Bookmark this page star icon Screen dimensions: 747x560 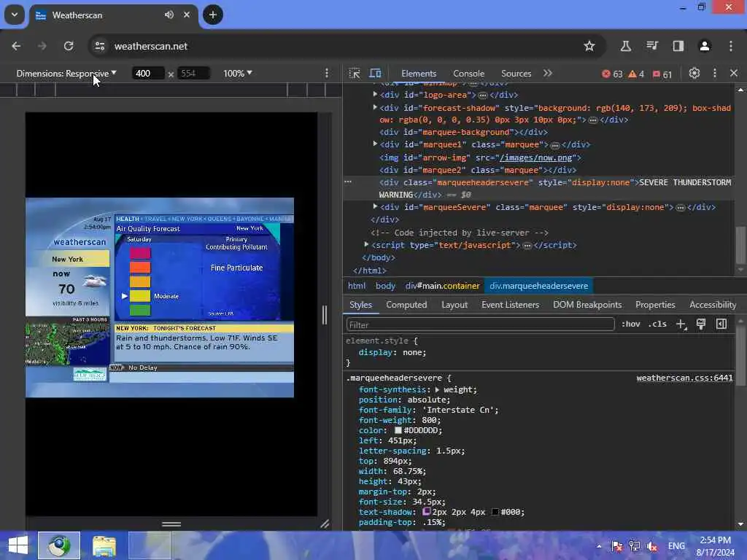[x=589, y=46]
